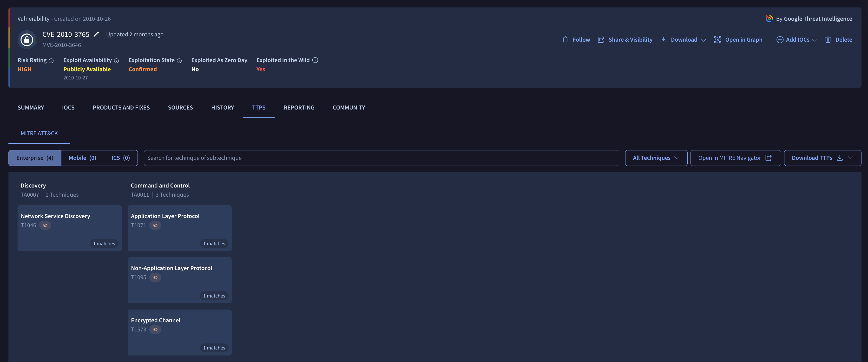The width and height of the screenshot is (868, 362).
Task: Click the pencil edit icon beside CVE-2010-3765
Action: [96, 34]
